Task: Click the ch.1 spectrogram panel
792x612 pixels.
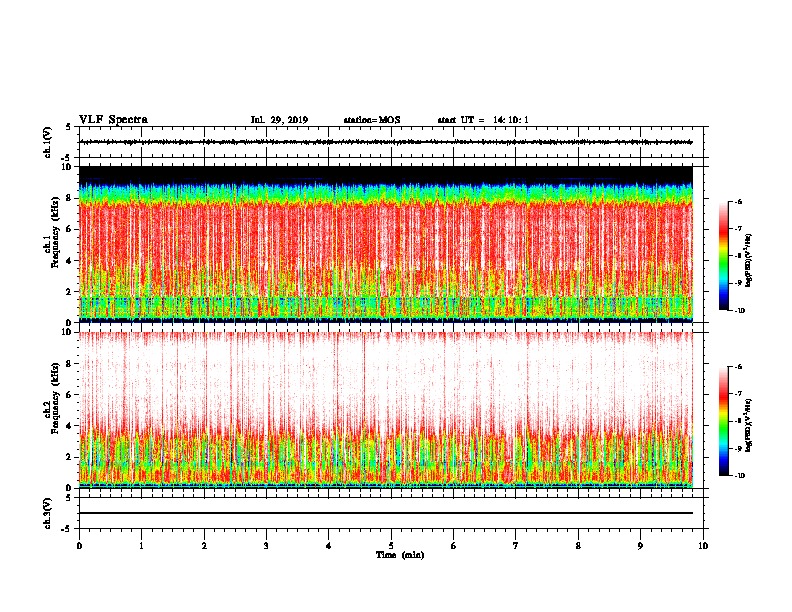Action: pos(386,244)
